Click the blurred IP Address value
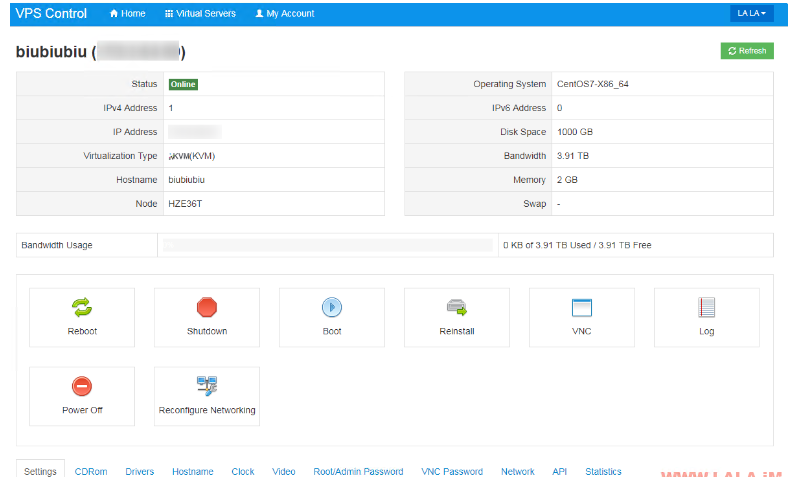 point(195,132)
